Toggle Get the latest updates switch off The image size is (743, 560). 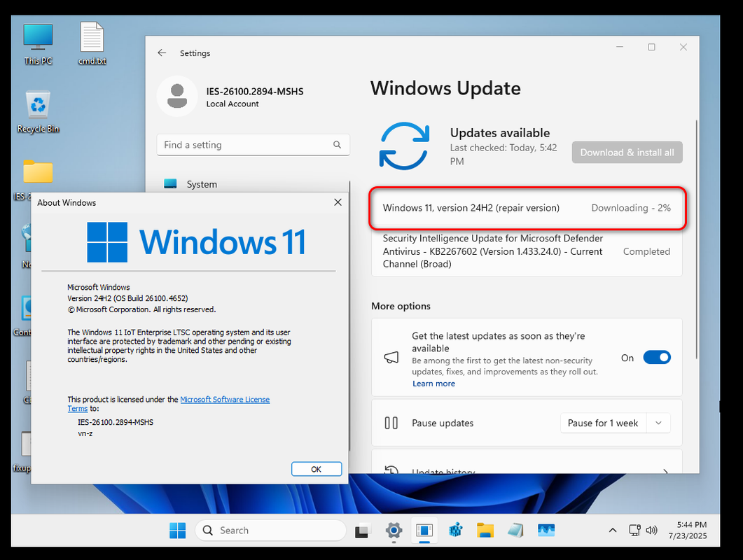click(657, 358)
